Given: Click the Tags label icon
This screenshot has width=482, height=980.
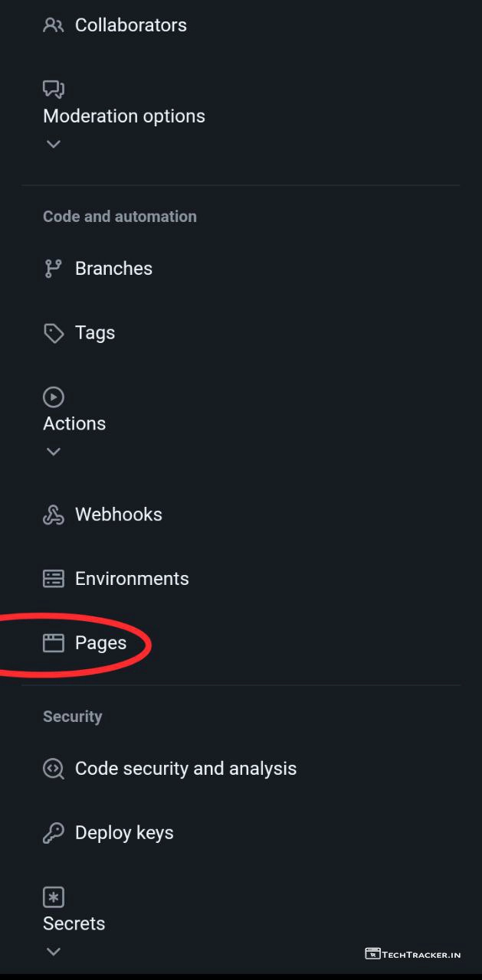Looking at the screenshot, I should click(53, 333).
